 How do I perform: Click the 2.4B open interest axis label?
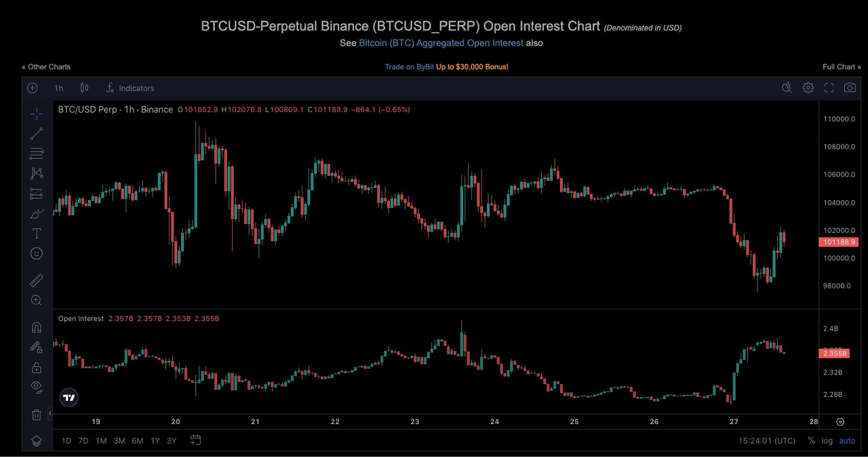pyautogui.click(x=830, y=329)
